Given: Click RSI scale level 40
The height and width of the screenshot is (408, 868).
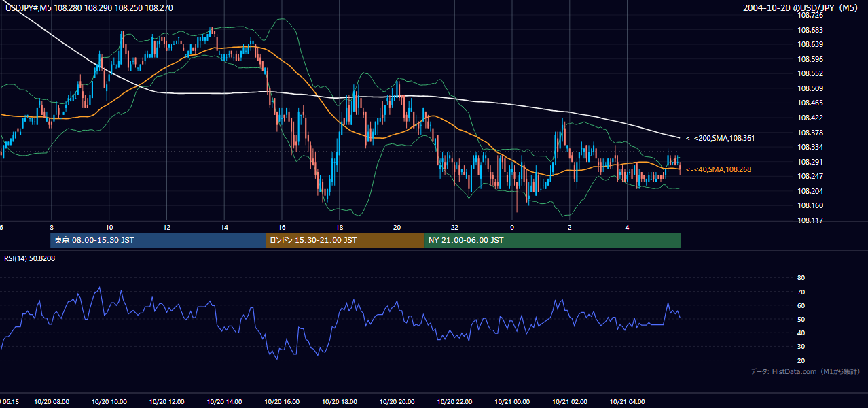Looking at the screenshot, I should (801, 333).
